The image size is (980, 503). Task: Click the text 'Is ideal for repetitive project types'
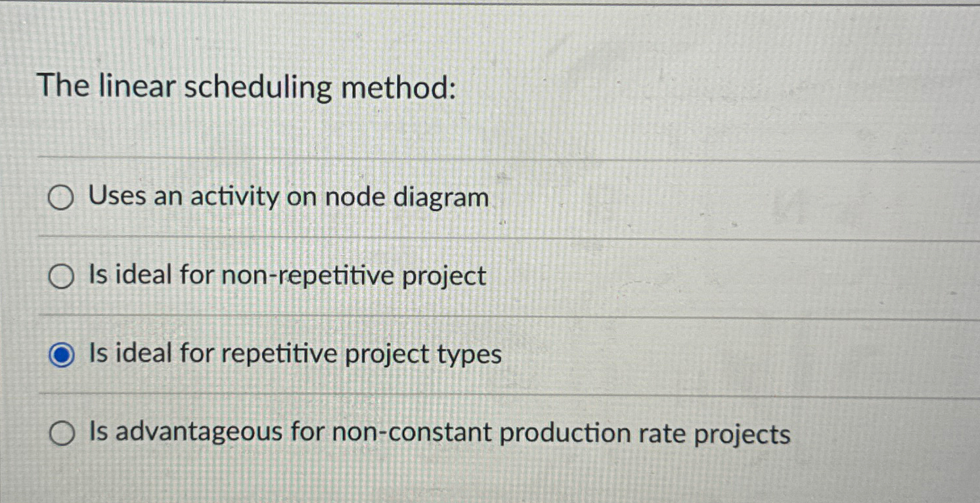294,355
